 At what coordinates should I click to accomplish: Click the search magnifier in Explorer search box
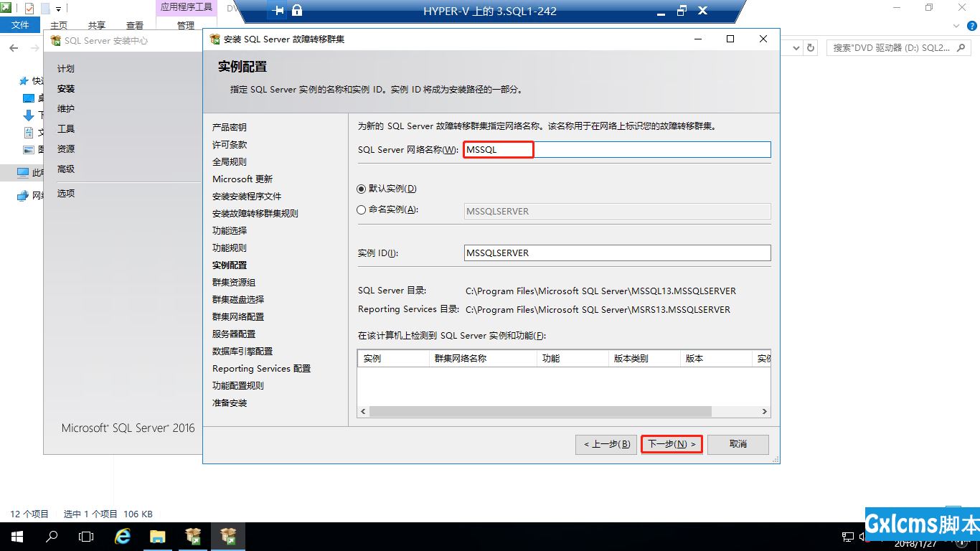[962, 48]
